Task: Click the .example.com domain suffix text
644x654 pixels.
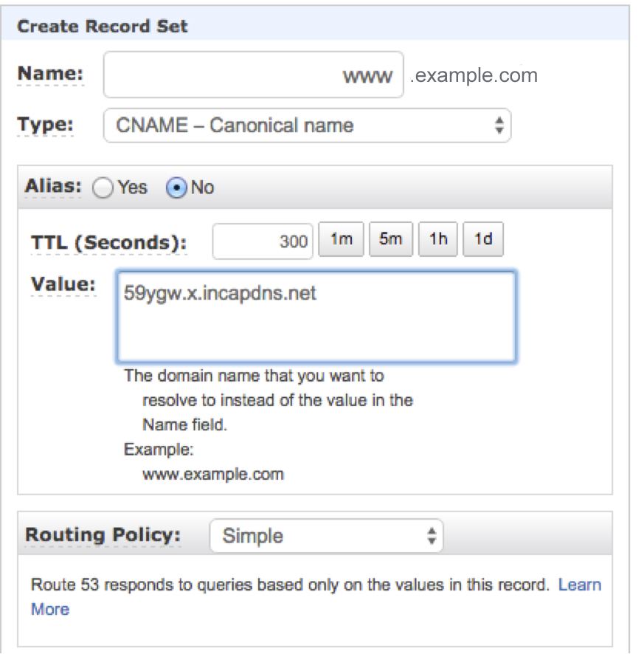Action: pyautogui.click(x=474, y=75)
